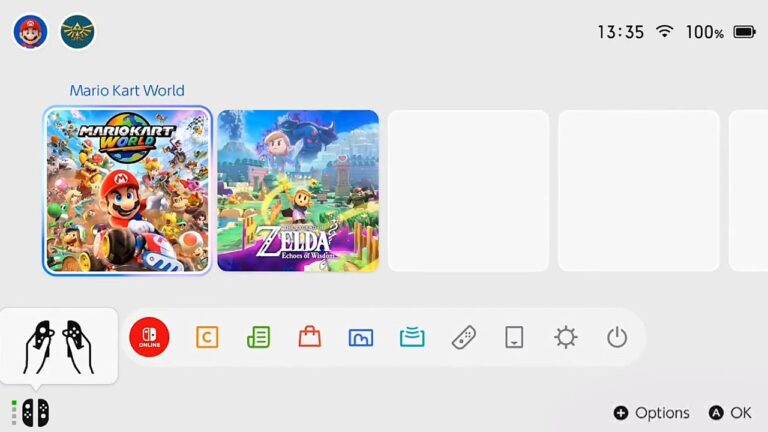This screenshot has width=768, height=432.
Task: Launch Nintendo eShop shopping bag icon
Action: click(310, 337)
